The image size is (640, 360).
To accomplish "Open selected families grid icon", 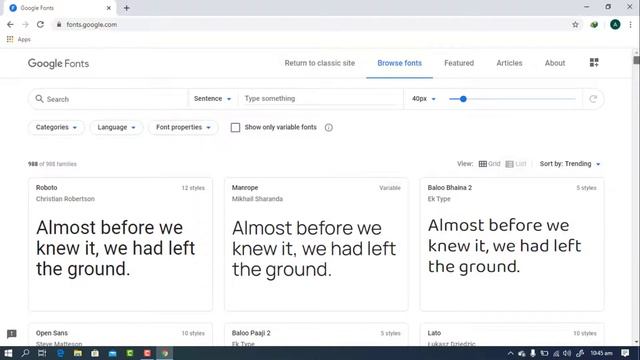I will (594, 62).
